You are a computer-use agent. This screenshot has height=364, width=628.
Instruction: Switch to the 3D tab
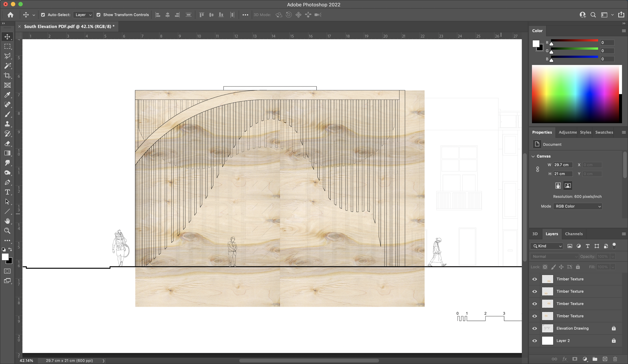click(x=536, y=234)
